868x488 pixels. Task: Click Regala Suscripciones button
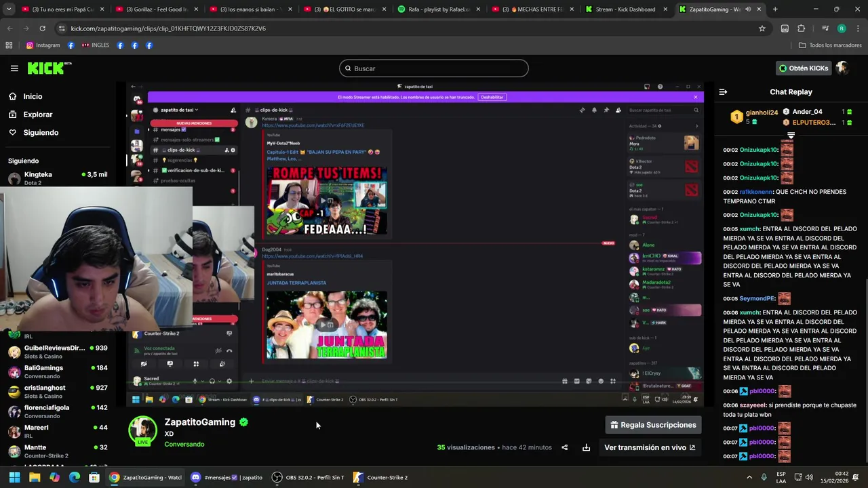[653, 425]
